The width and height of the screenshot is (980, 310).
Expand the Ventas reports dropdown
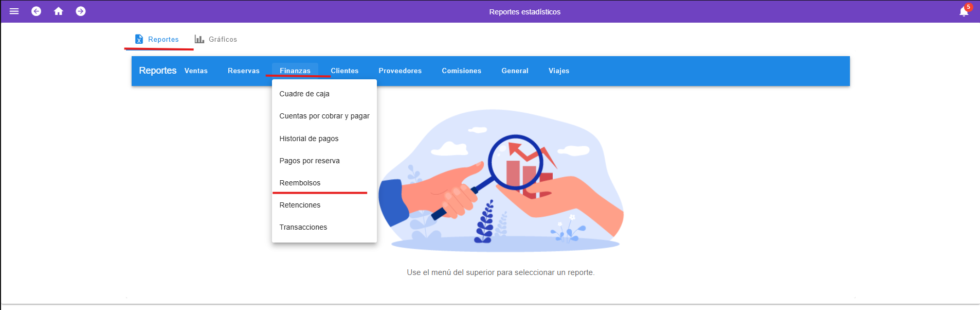point(196,71)
